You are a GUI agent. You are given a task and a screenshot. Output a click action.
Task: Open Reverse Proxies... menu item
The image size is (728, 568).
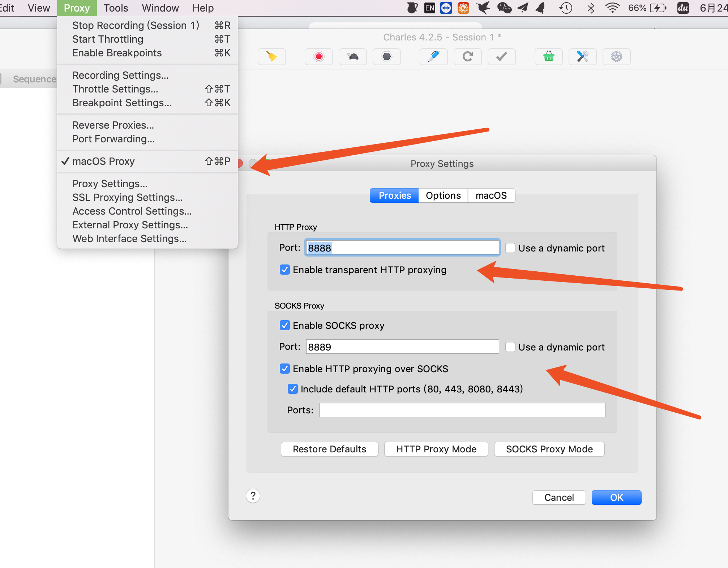pyautogui.click(x=147, y=125)
